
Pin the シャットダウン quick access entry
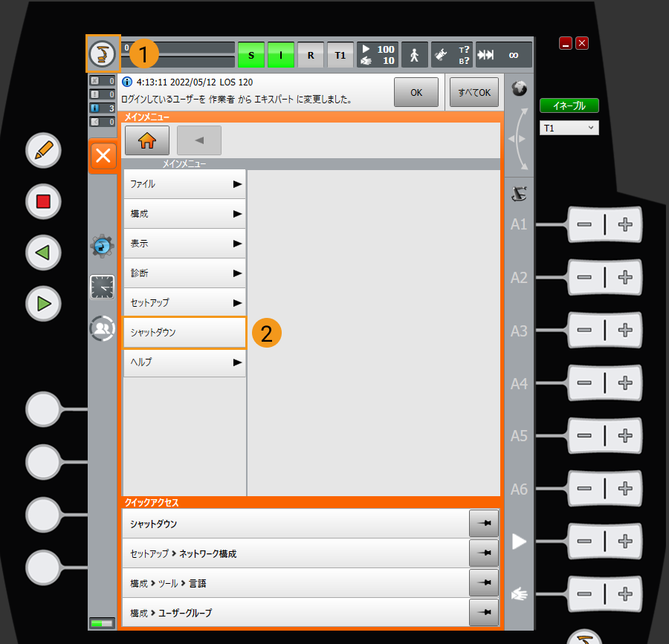[x=484, y=524]
